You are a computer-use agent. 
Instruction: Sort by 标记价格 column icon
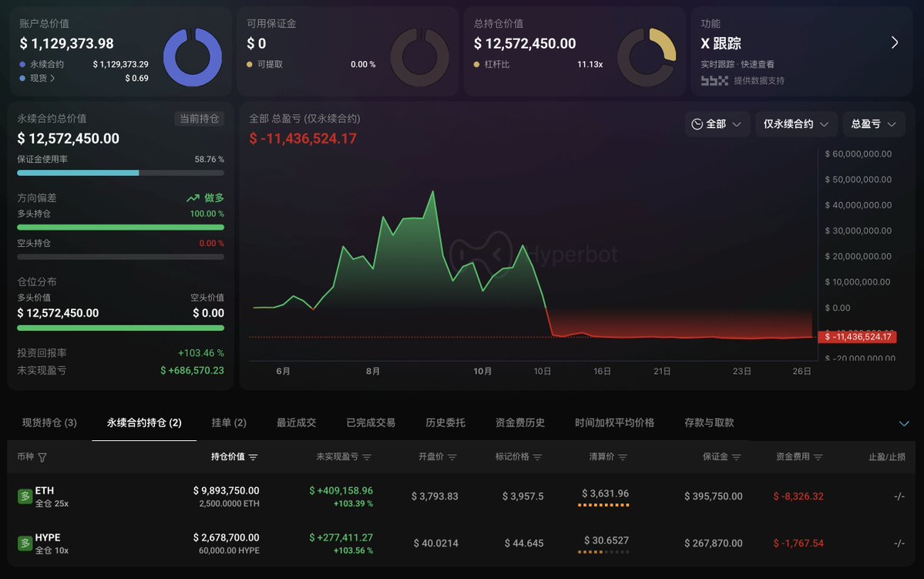[537, 457]
